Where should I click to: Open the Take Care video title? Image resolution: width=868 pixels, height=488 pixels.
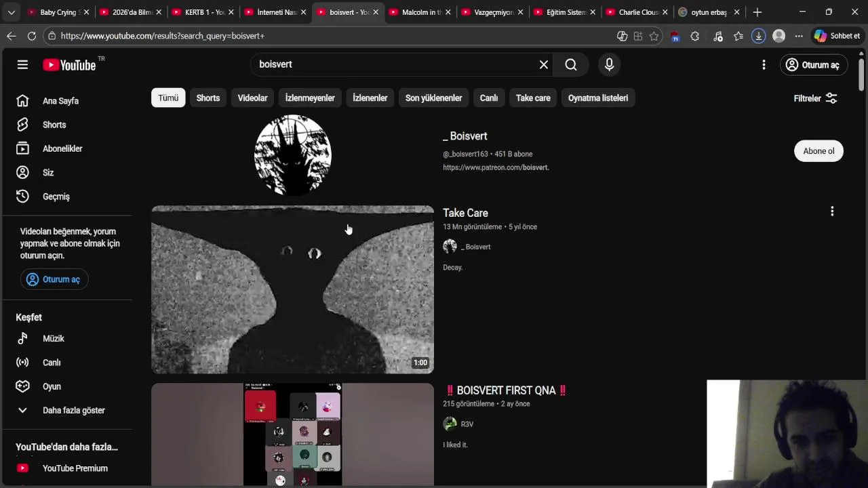pos(465,213)
